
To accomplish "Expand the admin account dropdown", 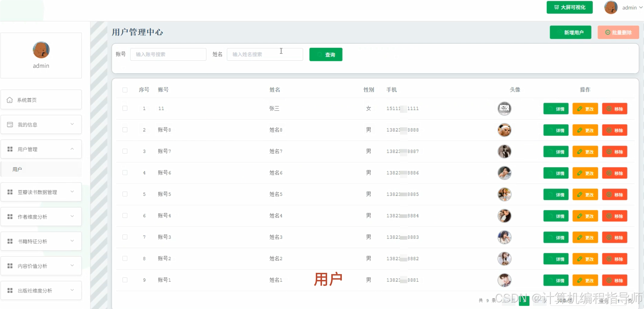I will [x=640, y=7].
